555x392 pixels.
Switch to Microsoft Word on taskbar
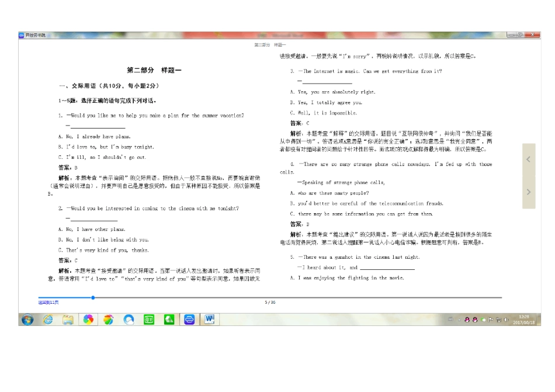[x=210, y=320]
